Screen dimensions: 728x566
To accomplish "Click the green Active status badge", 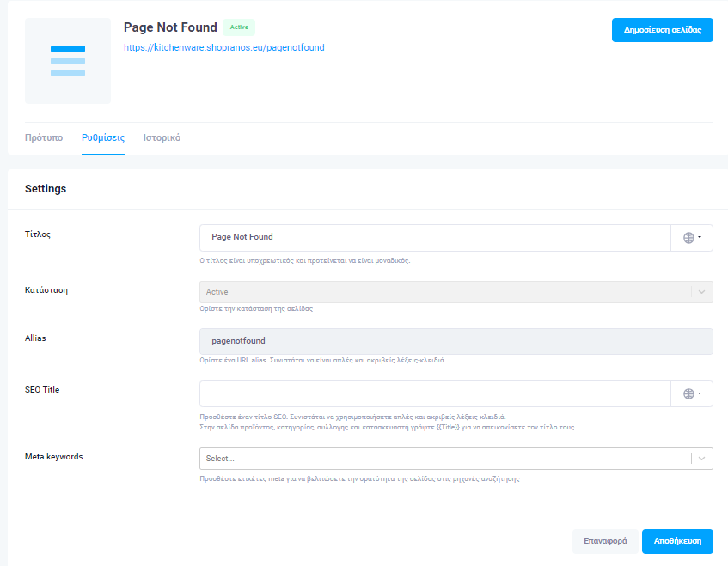I will pyautogui.click(x=239, y=27).
